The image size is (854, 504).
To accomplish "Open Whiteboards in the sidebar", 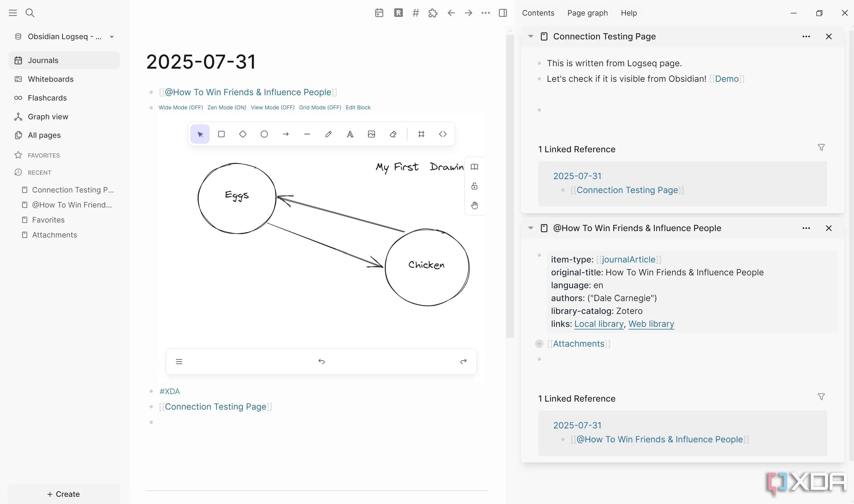I will (x=64, y=79).
